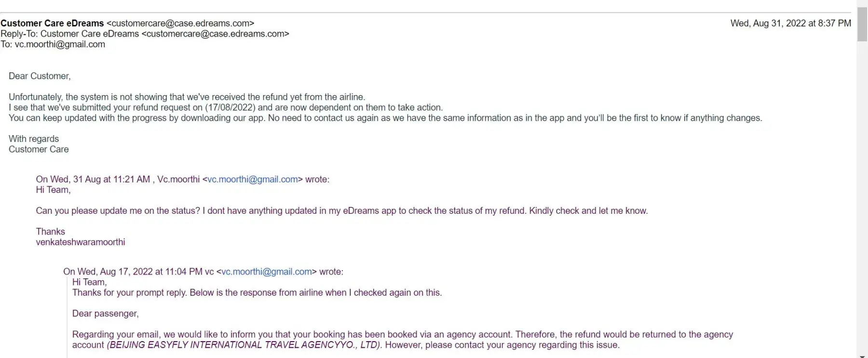The height and width of the screenshot is (358, 868).
Task: Click the To recipient vc.moorthi@gmail.com
Action: coord(60,44)
